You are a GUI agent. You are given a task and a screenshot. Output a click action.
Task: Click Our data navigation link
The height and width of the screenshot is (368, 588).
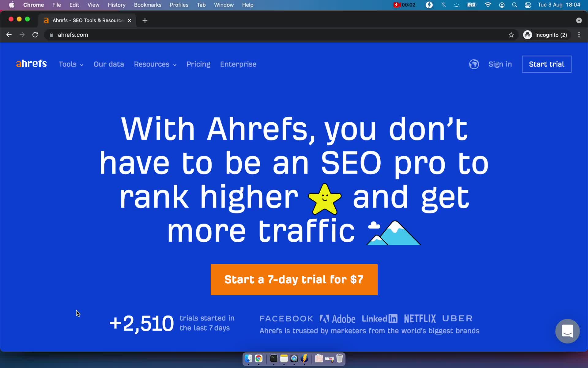pos(108,64)
